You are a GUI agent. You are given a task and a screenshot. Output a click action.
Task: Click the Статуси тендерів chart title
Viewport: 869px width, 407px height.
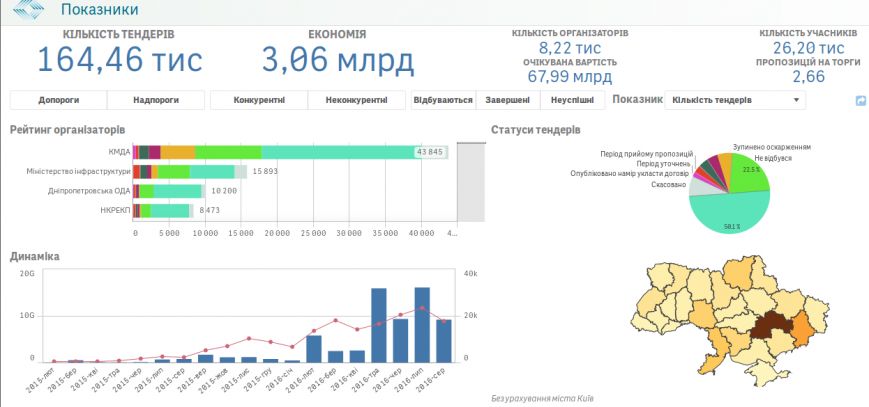click(536, 130)
